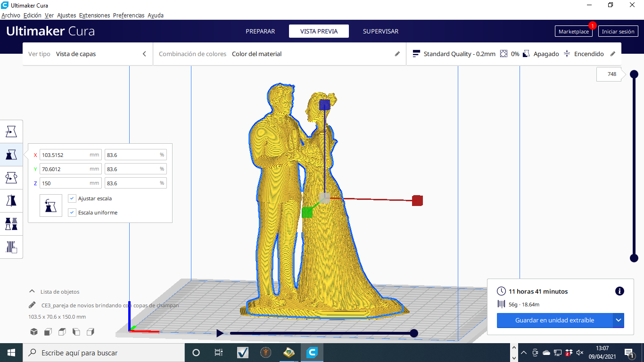This screenshot has width=644, height=362.
Task: Show hidden system tray icons
Action: [x=524, y=353]
